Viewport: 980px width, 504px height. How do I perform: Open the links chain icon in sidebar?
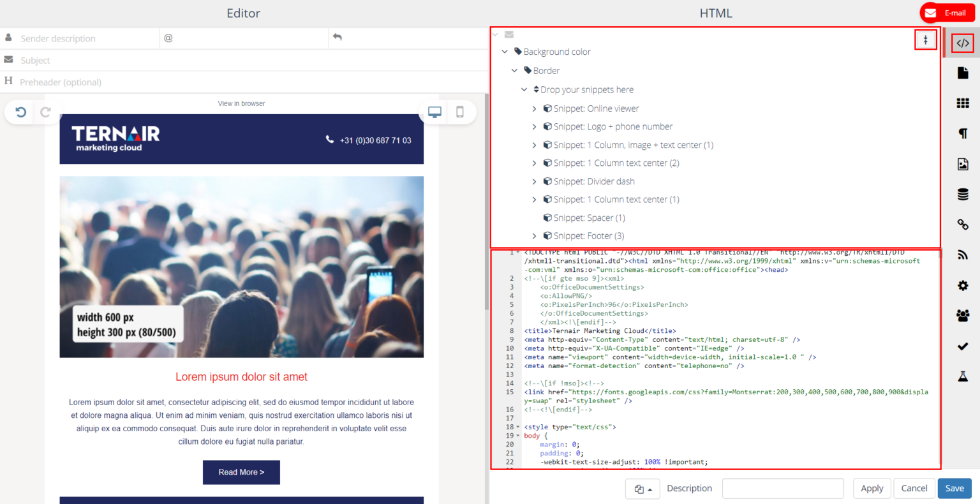(x=963, y=225)
